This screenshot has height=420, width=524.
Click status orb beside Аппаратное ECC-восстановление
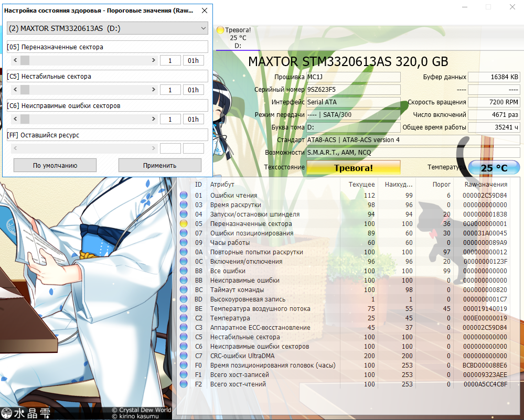click(x=184, y=327)
